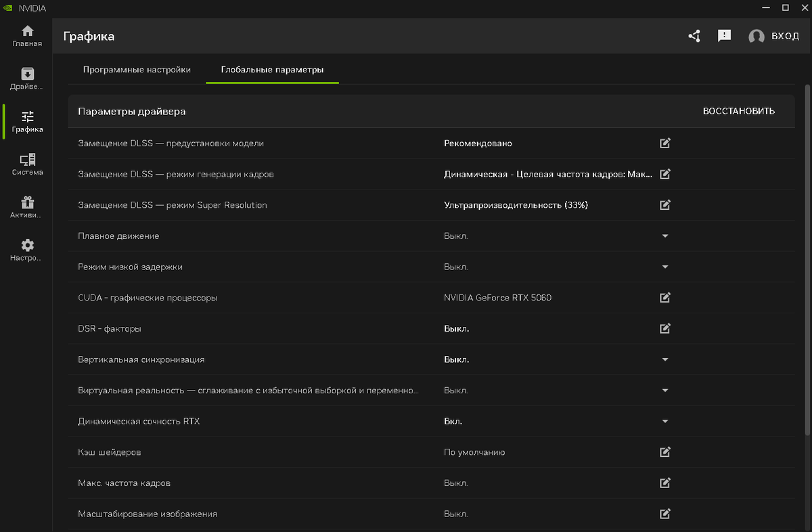
Task: Click the Ультрапроизводительность (33%) value
Action: click(x=516, y=205)
